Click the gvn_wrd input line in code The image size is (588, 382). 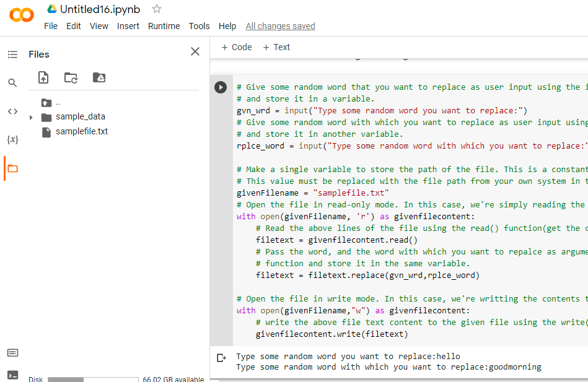(382, 111)
